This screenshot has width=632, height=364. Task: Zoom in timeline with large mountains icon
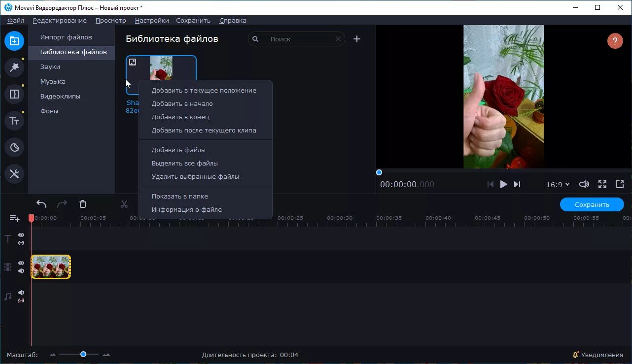point(106,355)
